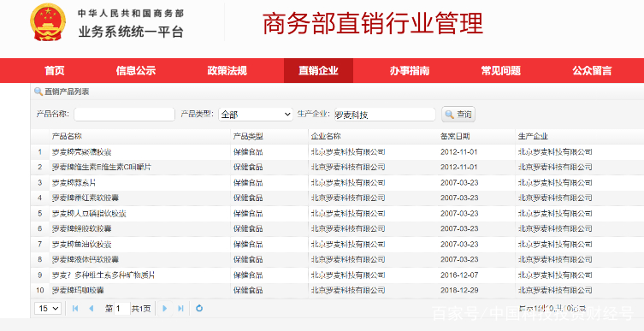Refresh the product list table

coord(199,309)
